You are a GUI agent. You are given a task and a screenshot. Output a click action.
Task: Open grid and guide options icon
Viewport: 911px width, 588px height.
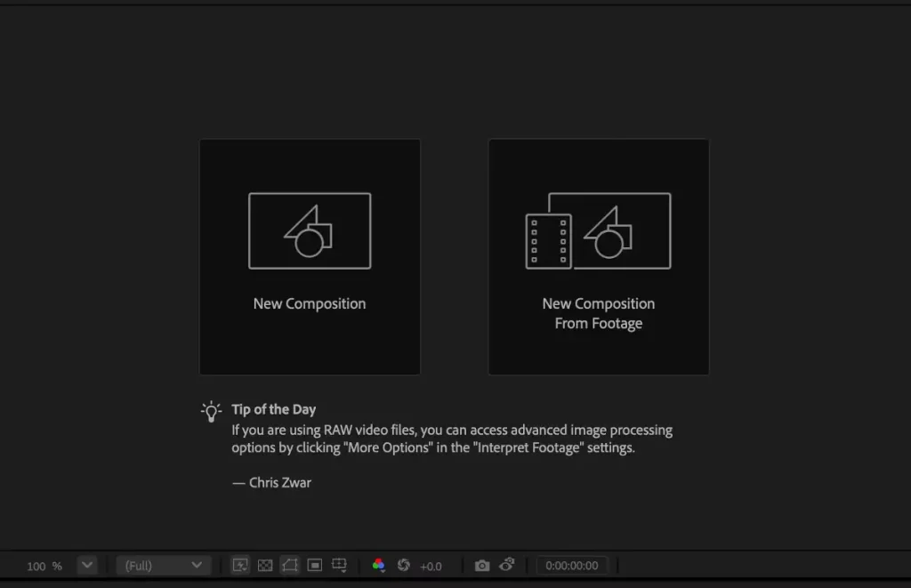click(x=339, y=566)
